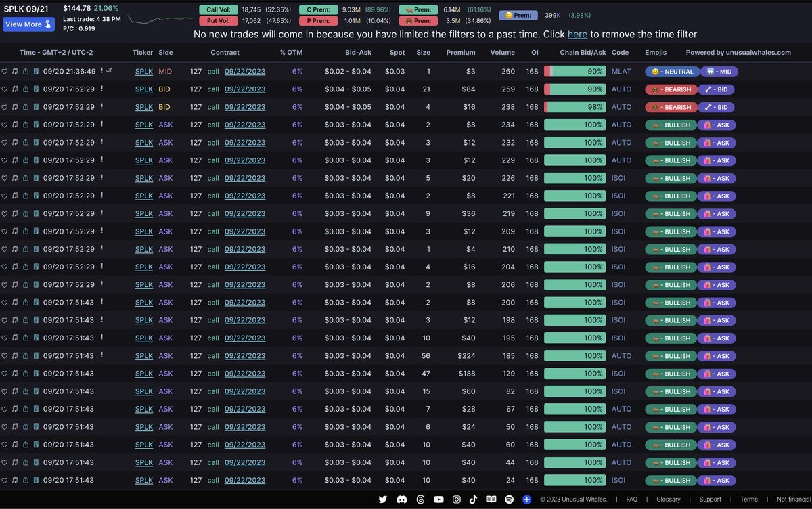Click the View More button
The height and width of the screenshot is (509, 812).
click(28, 24)
